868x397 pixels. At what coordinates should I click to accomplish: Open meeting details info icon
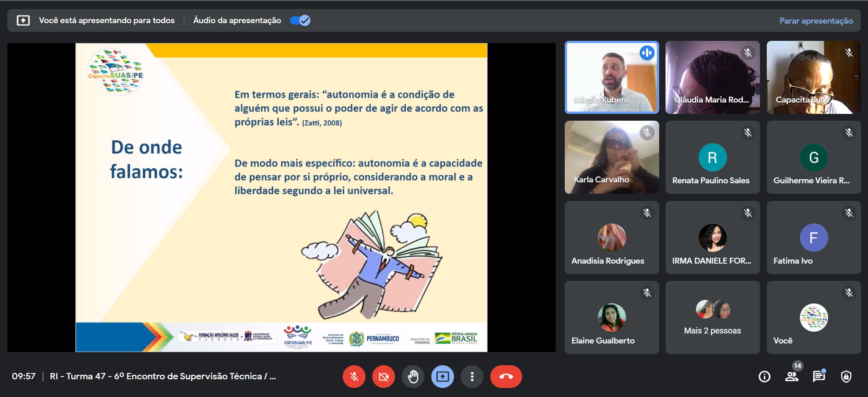point(764,377)
